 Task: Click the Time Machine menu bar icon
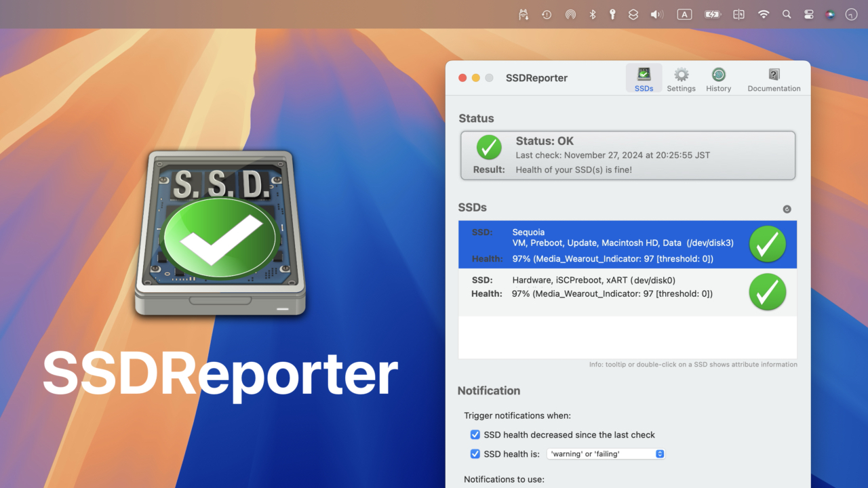point(547,14)
